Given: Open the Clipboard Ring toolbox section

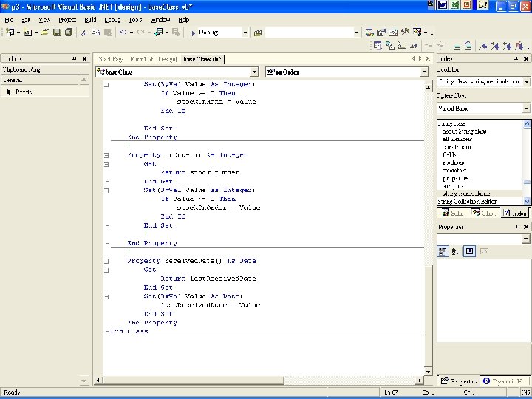Looking at the screenshot, I should pyautogui.click(x=22, y=69).
